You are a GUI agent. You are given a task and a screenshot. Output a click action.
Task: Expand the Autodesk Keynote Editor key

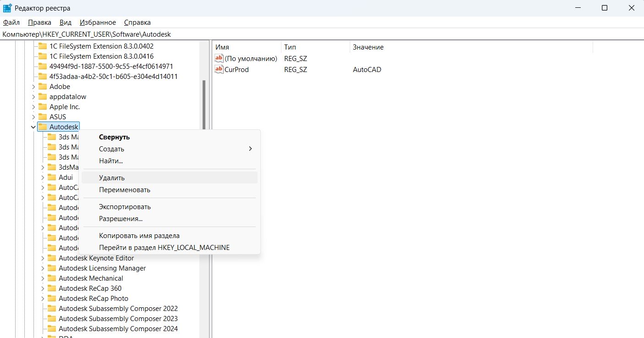click(43, 258)
